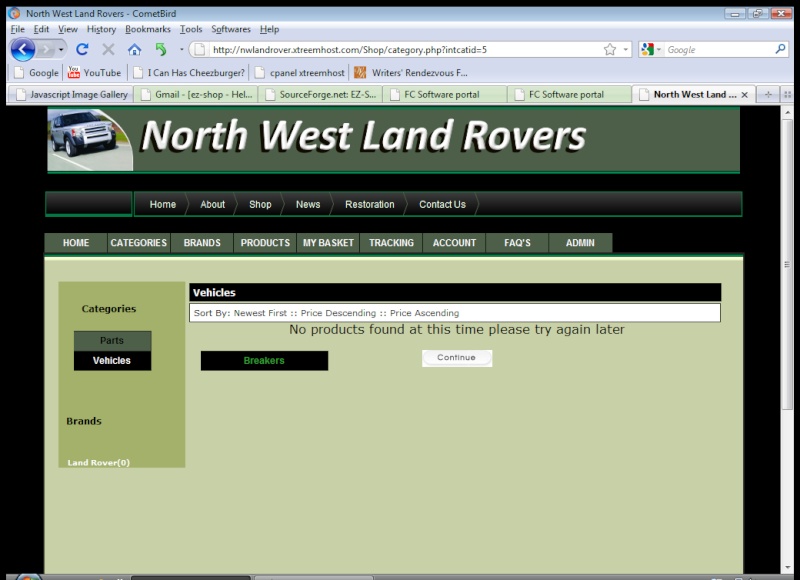Bookmark this page with the star icon
The height and width of the screenshot is (580, 800).
click(610, 49)
